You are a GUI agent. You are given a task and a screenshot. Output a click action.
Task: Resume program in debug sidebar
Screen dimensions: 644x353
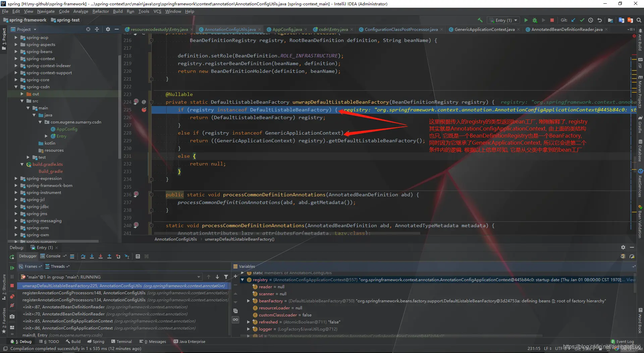[12, 268]
